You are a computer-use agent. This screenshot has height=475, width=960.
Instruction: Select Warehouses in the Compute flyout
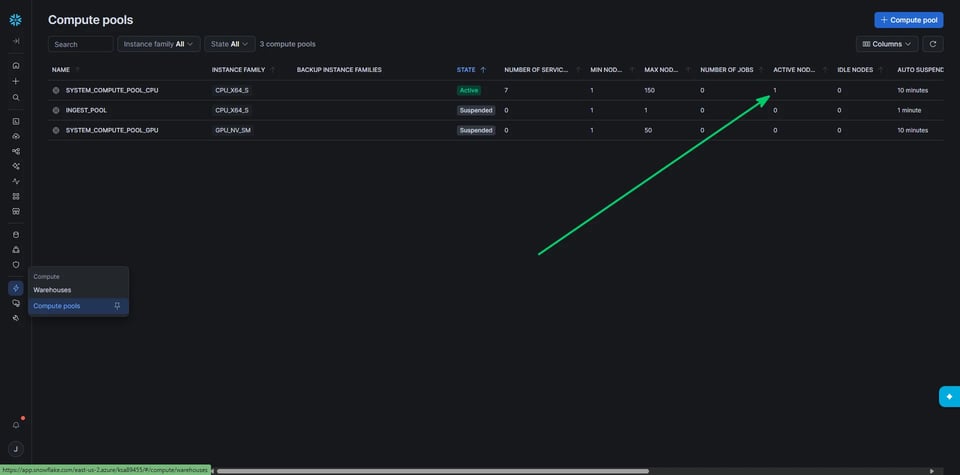coord(52,290)
